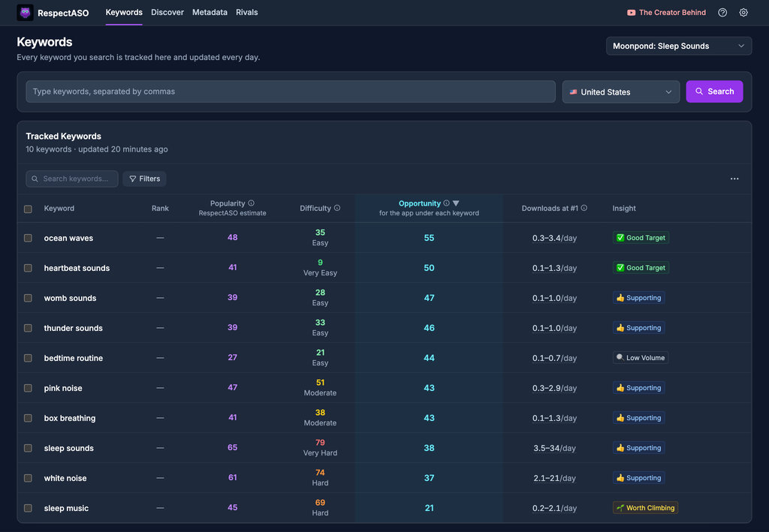Screen dimensions: 769x532
Task: Sort by the Difficulty column header
Action: [x=315, y=208]
